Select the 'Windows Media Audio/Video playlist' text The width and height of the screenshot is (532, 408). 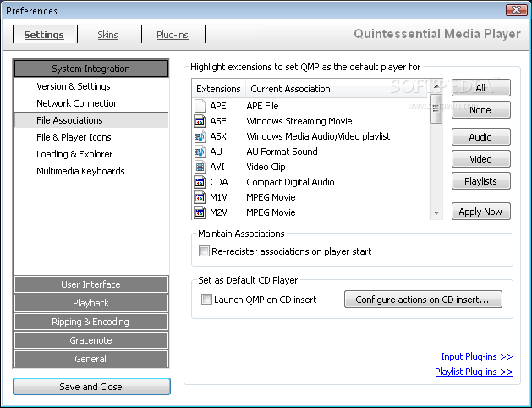tap(318, 136)
